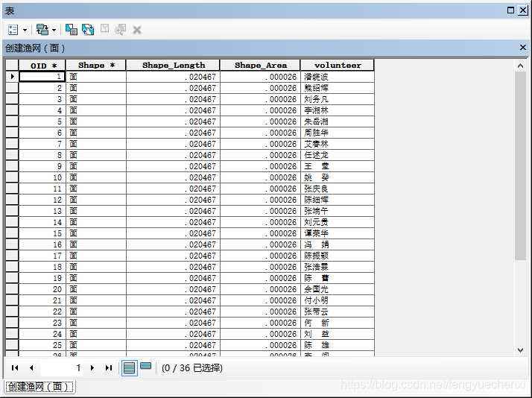Select the Shape column header
The height and width of the screenshot is (398, 532).
pyautogui.click(x=96, y=65)
